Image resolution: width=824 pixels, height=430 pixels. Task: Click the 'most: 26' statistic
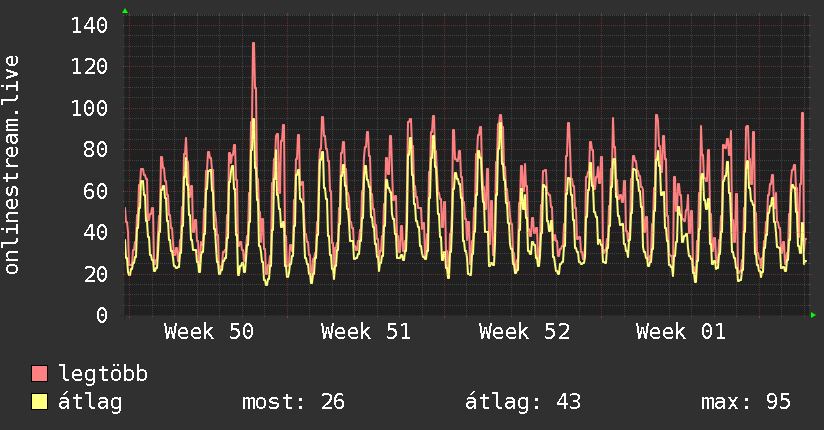pos(293,402)
